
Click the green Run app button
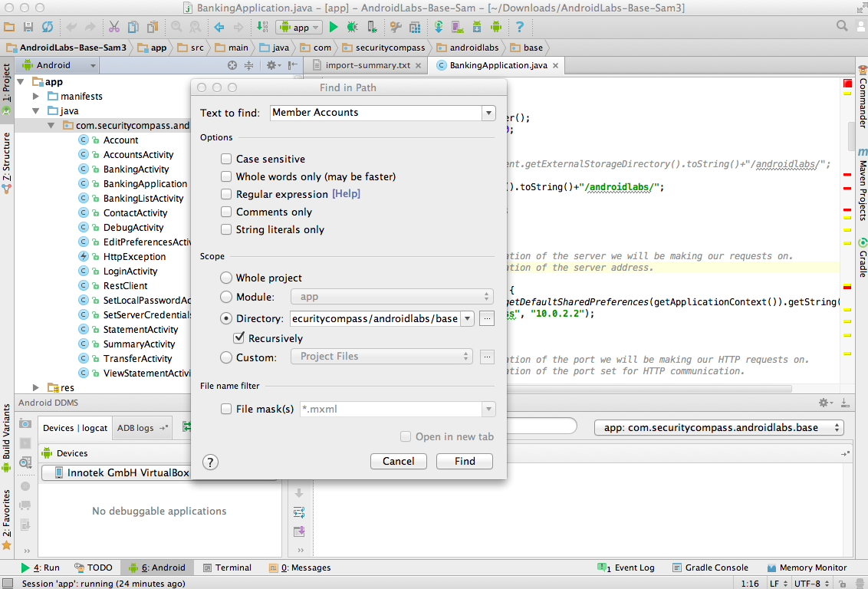click(x=334, y=27)
